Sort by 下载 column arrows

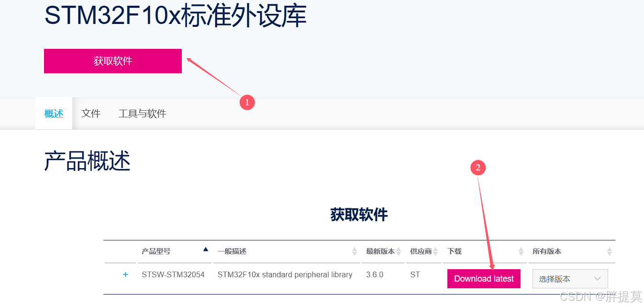coord(521,251)
